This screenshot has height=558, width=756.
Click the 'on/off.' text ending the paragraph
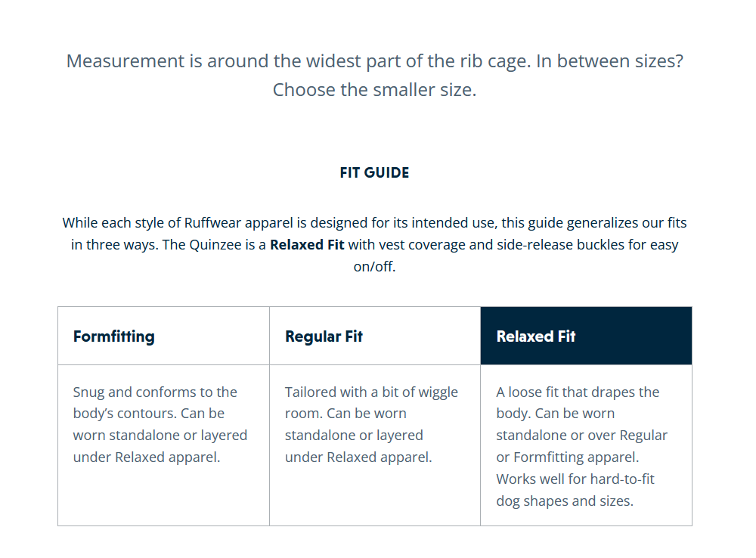click(374, 267)
